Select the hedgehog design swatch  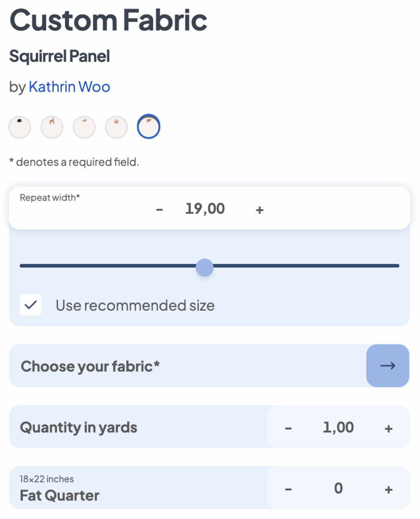pyautogui.click(x=20, y=127)
